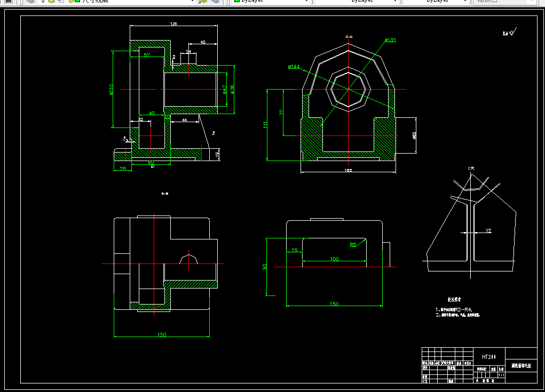Select the green 25 dimension text

pos(295,250)
